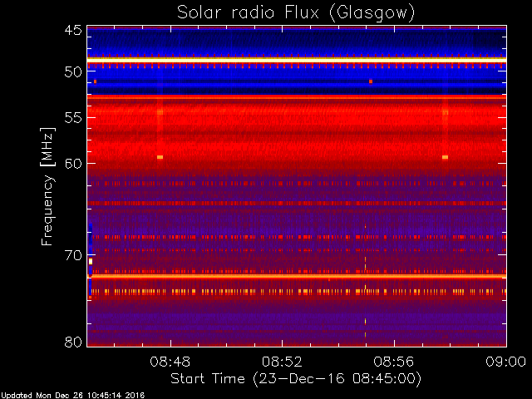Click the thin vertical burst near 08:55
The height and width of the screenshot is (399, 532).
point(366,280)
